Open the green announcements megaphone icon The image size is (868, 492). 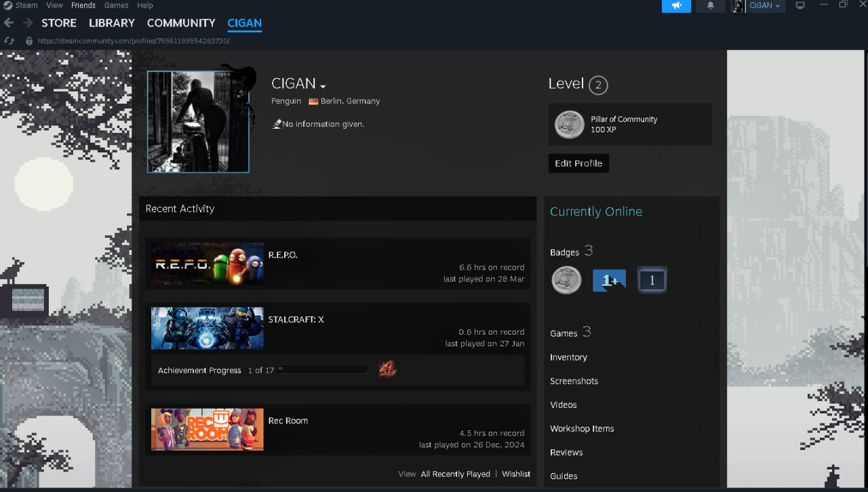(x=676, y=6)
